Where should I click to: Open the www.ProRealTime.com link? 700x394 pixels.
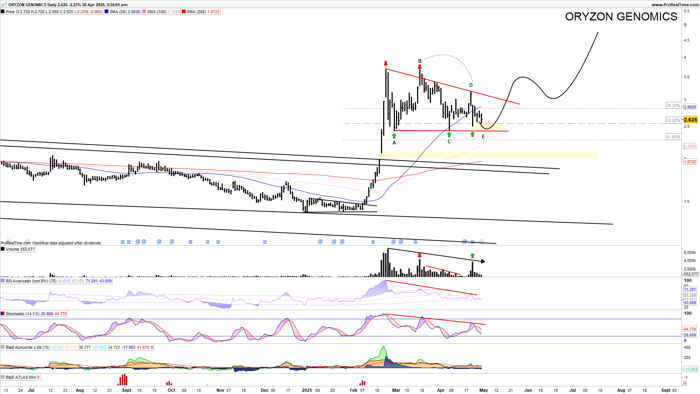point(675,4)
